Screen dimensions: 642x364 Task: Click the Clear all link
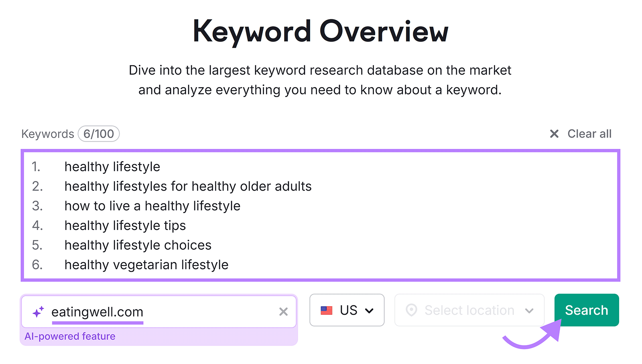(589, 134)
